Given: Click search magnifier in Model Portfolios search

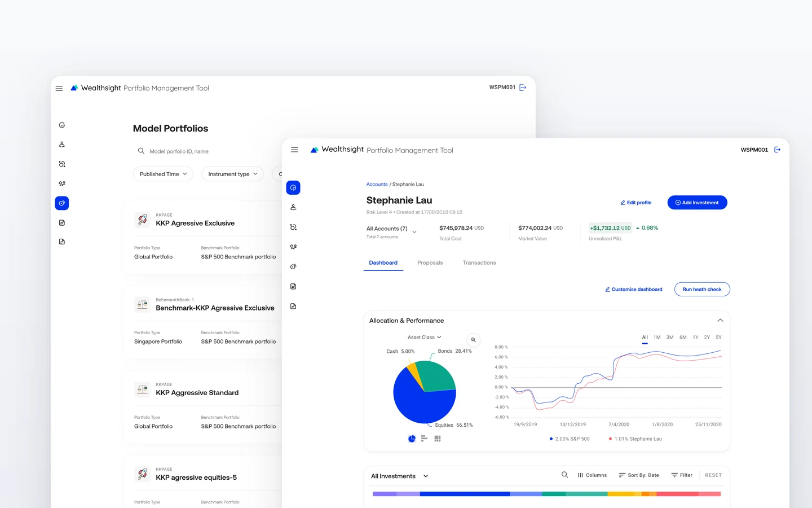Looking at the screenshot, I should click(141, 151).
